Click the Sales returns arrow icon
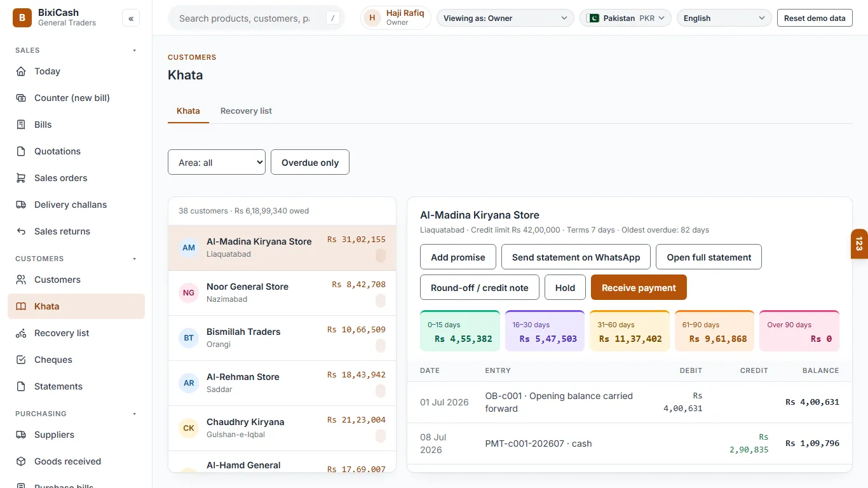 pyautogui.click(x=21, y=231)
